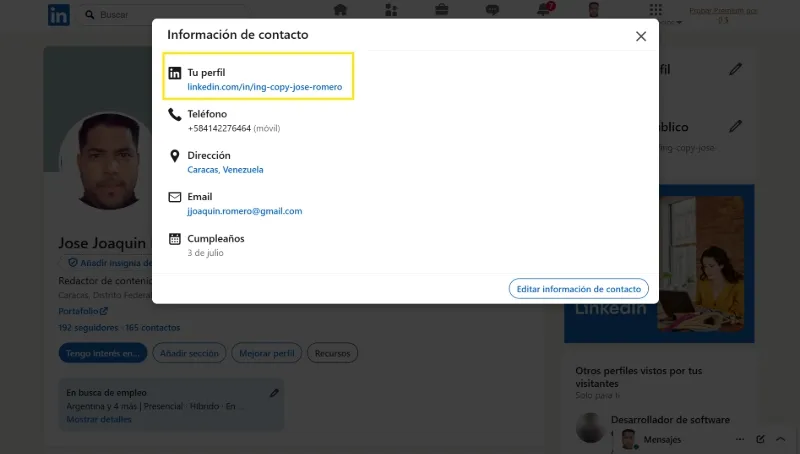800x454 pixels.
Task: Expand the Mensajes panel with chevron
Action: (x=781, y=439)
